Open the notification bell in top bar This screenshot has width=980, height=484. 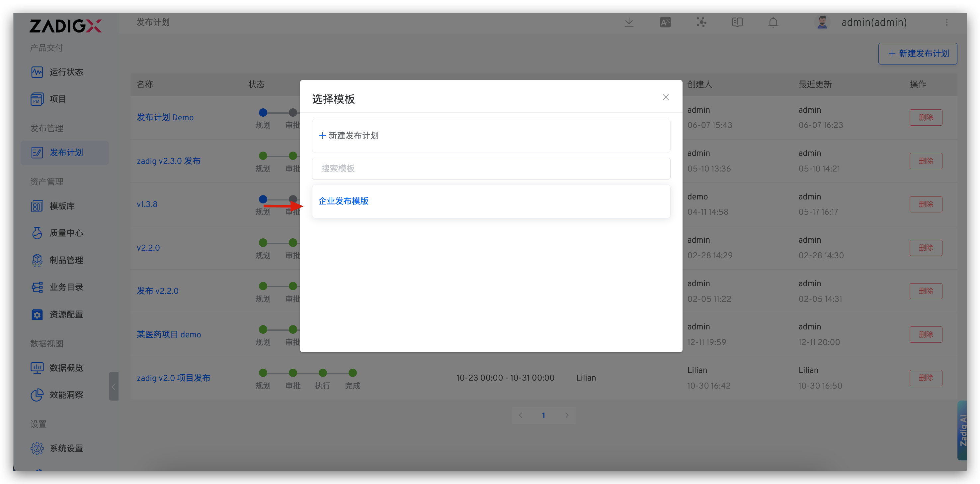pos(773,23)
